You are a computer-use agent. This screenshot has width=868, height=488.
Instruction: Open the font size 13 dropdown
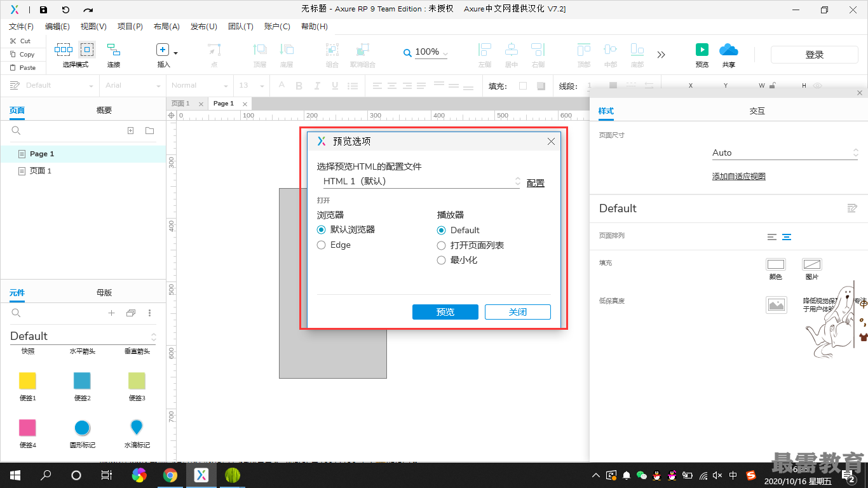click(x=251, y=86)
